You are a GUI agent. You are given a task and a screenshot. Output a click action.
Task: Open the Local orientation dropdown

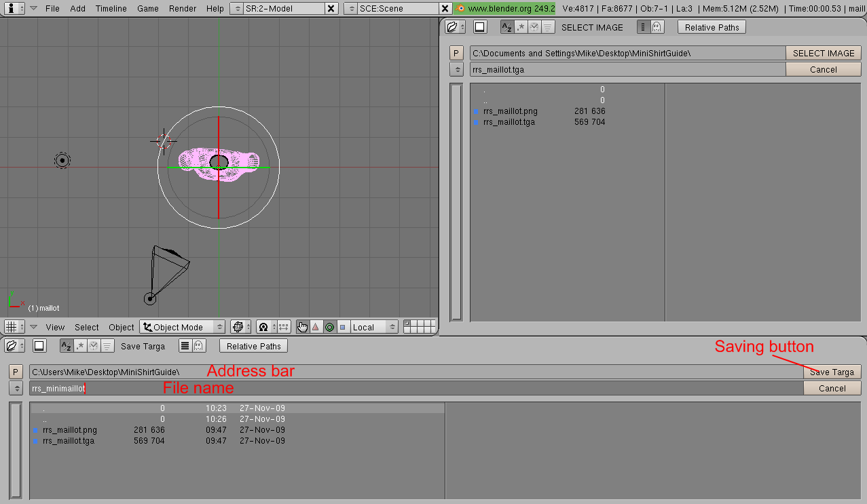click(373, 327)
